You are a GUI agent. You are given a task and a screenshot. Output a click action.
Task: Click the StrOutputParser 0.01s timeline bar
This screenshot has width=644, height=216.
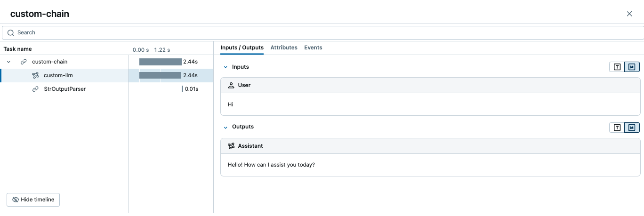[x=182, y=89]
